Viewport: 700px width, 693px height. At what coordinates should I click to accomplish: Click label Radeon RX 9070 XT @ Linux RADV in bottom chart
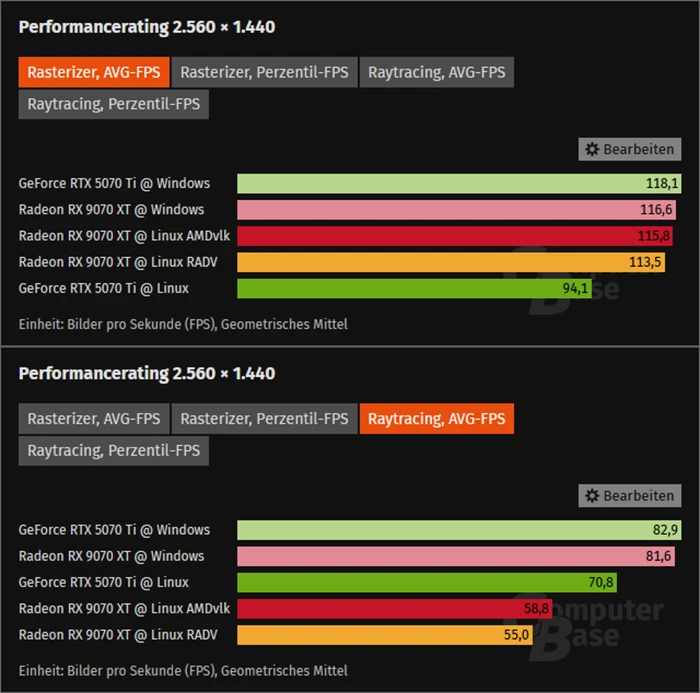point(118,635)
